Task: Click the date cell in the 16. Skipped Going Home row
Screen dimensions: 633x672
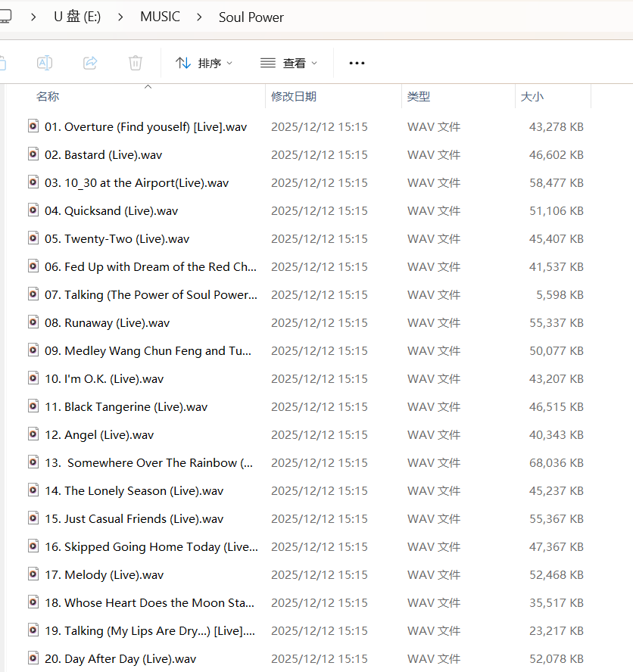Action: tap(319, 547)
